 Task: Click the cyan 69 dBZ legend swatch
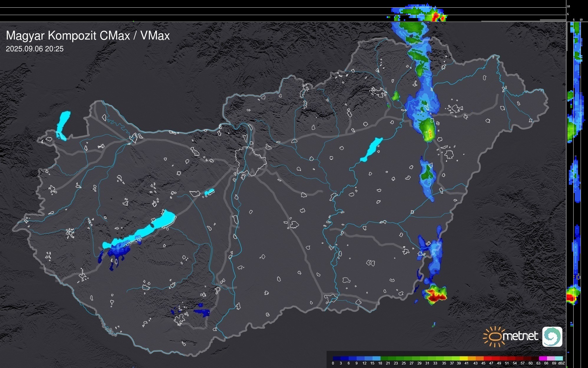[x=558, y=358]
